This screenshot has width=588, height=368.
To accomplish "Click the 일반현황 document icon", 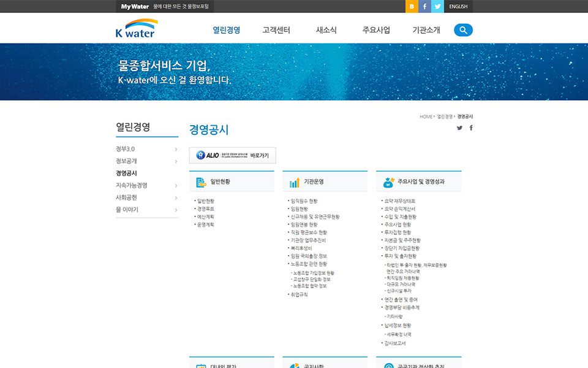I will [x=201, y=182].
